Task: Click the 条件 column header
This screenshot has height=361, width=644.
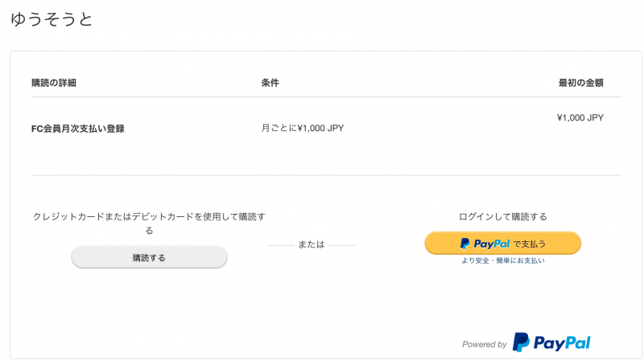Action: [x=270, y=83]
